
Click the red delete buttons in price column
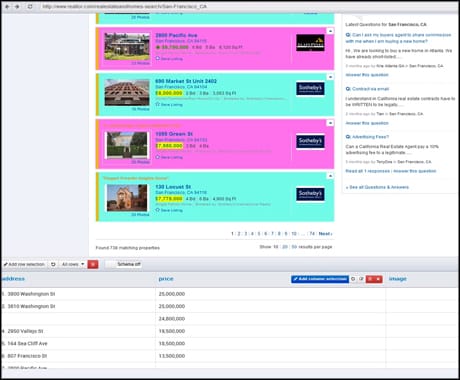(374, 279)
